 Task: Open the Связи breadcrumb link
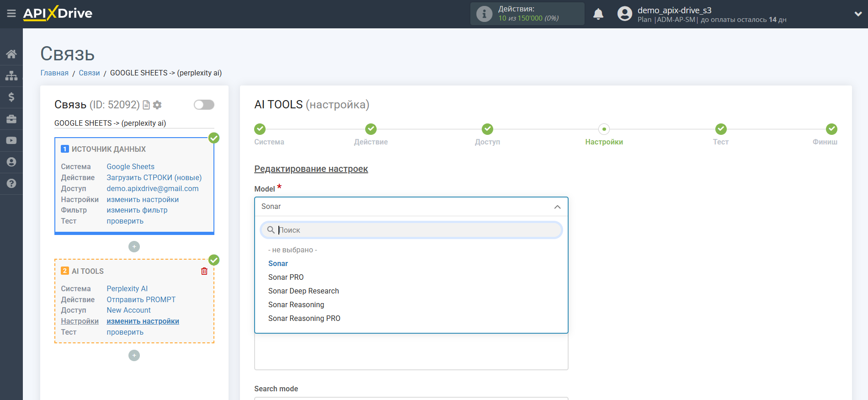(89, 73)
